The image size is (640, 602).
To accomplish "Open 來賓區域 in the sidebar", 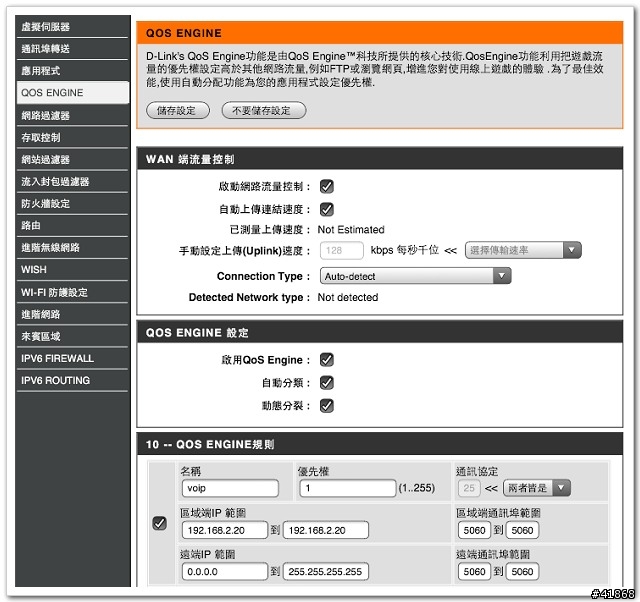I will 72,336.
